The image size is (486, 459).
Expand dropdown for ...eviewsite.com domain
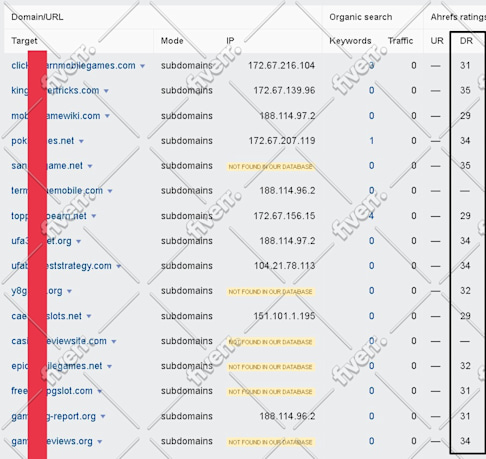114,342
